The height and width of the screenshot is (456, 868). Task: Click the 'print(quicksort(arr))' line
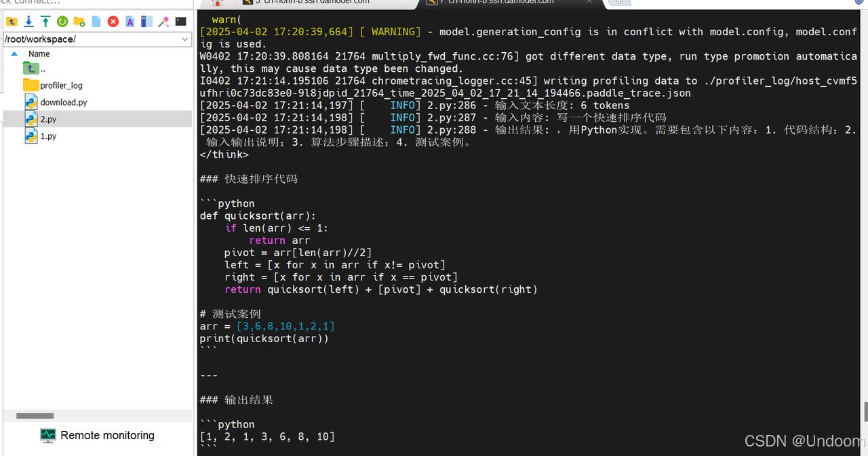point(264,338)
